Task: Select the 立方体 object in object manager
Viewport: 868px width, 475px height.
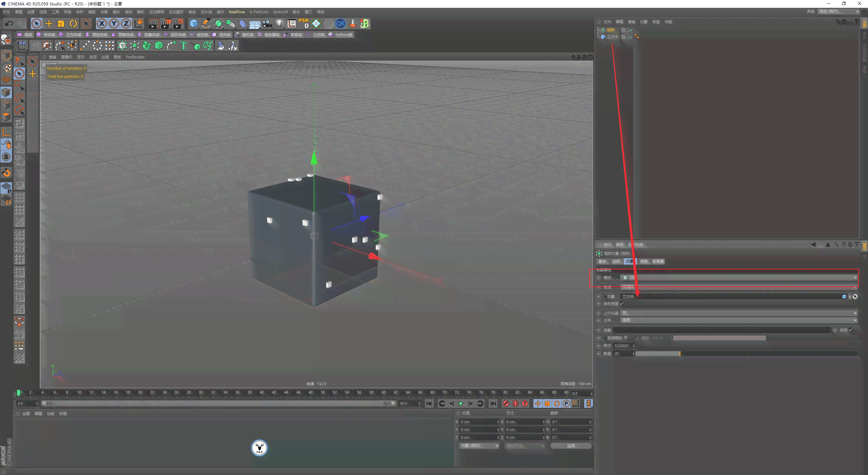Action: (x=612, y=37)
